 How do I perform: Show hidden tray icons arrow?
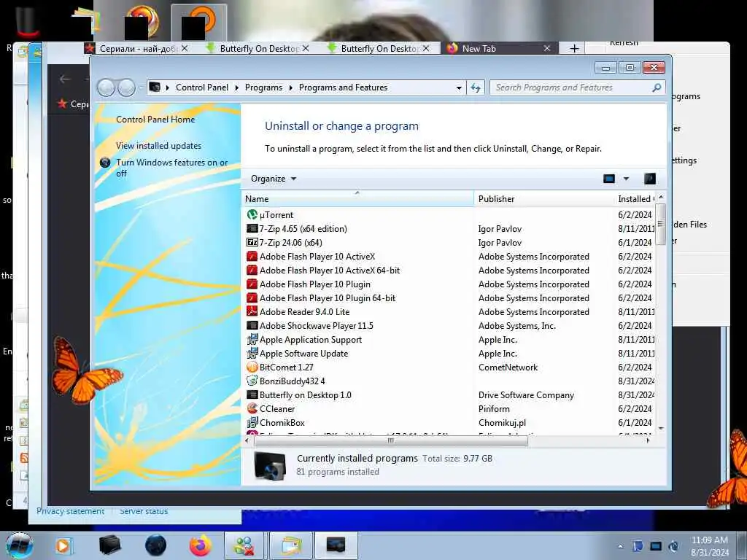point(620,546)
